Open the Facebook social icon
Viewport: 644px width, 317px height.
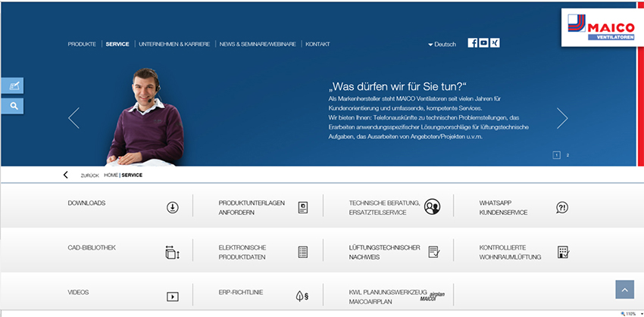tap(473, 43)
